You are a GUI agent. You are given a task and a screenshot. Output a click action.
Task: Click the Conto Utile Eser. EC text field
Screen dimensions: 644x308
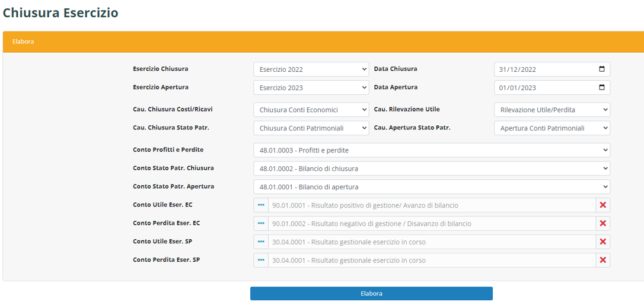coord(431,205)
